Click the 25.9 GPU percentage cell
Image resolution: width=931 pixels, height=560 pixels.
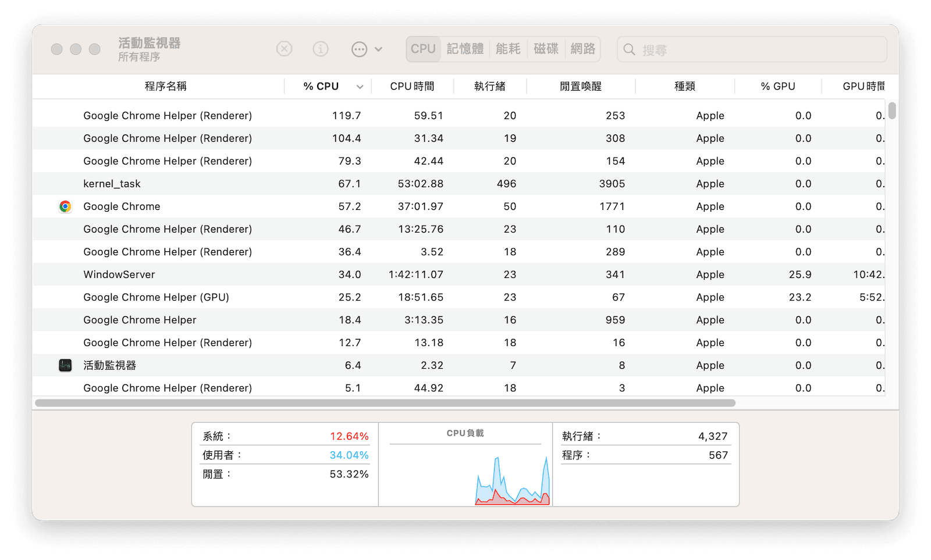pos(800,274)
